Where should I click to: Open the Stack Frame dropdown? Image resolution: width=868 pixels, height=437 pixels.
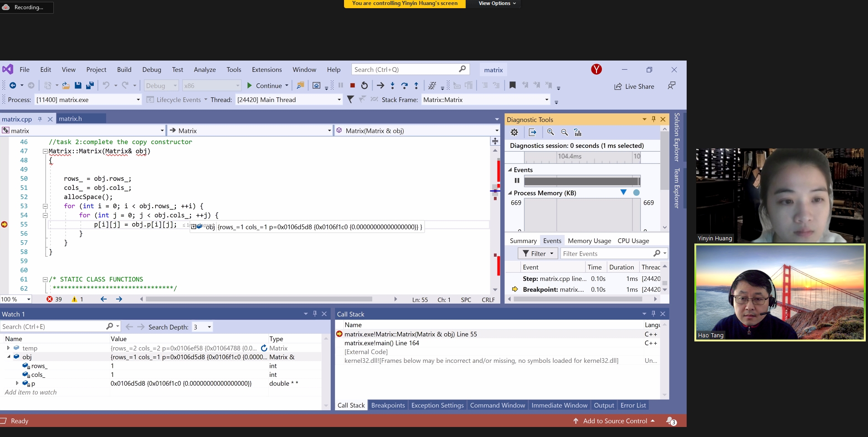546,100
